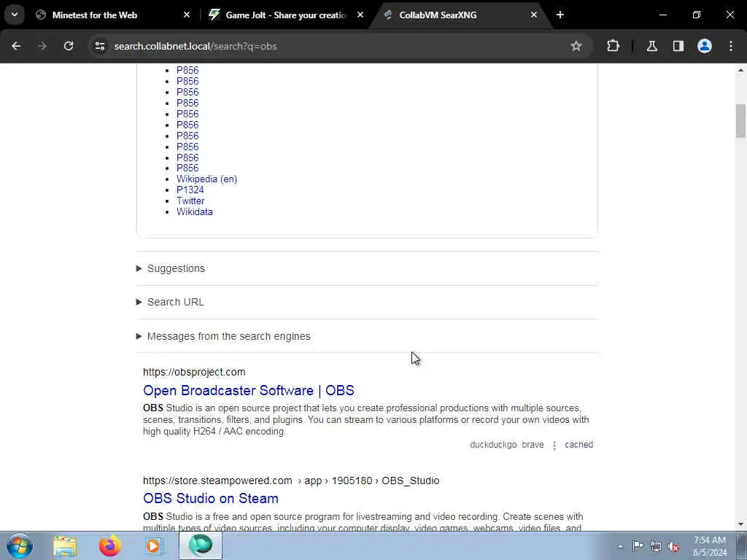Click the brave engine label
The image size is (747, 560).
(533, 445)
